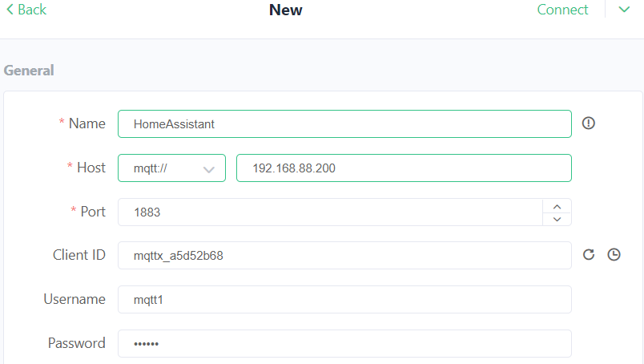This screenshot has height=364, width=644.
Task: Click the Name label
Action: [87, 123]
